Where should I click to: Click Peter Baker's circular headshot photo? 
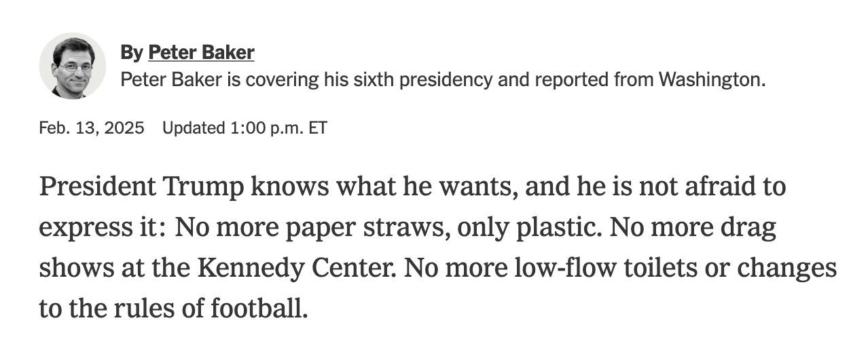[72, 66]
